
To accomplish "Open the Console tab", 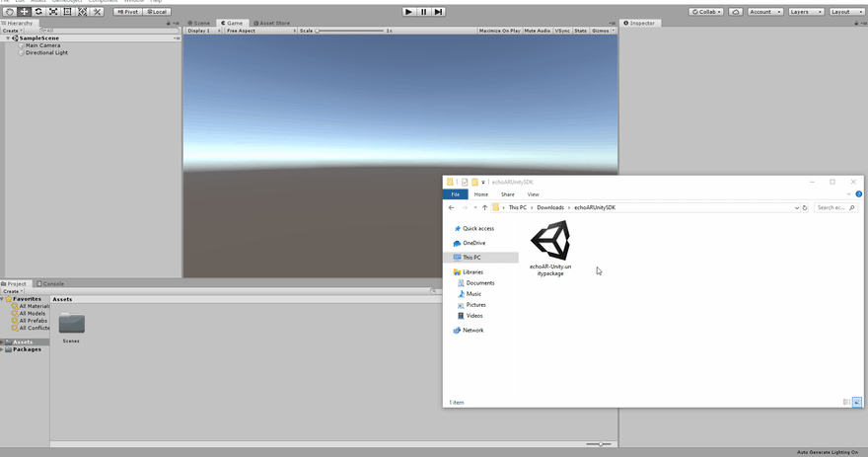I will pyautogui.click(x=50, y=283).
